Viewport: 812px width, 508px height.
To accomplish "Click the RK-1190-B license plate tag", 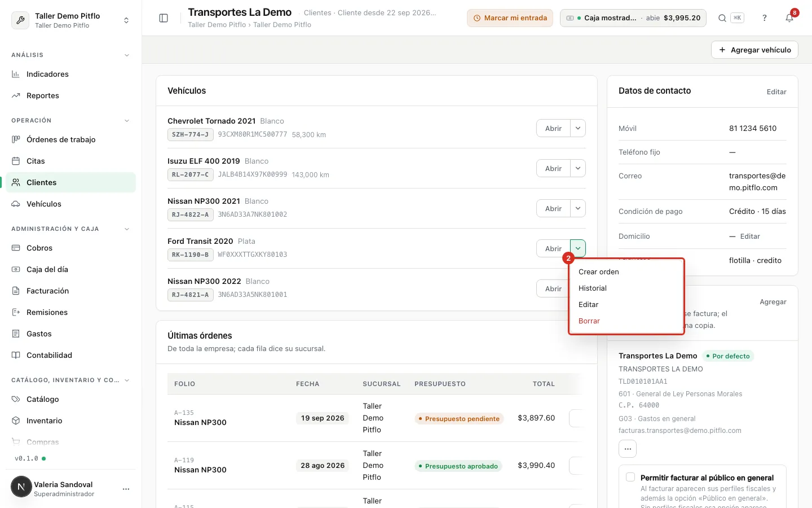I will (x=190, y=255).
